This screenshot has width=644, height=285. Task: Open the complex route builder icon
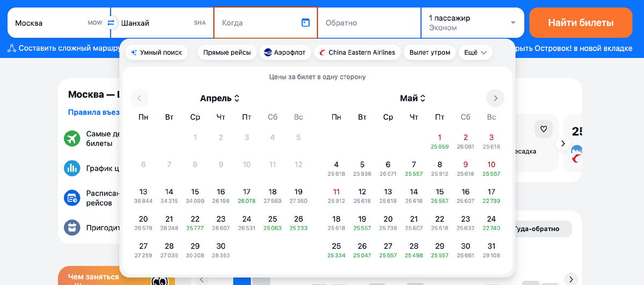[x=12, y=48]
